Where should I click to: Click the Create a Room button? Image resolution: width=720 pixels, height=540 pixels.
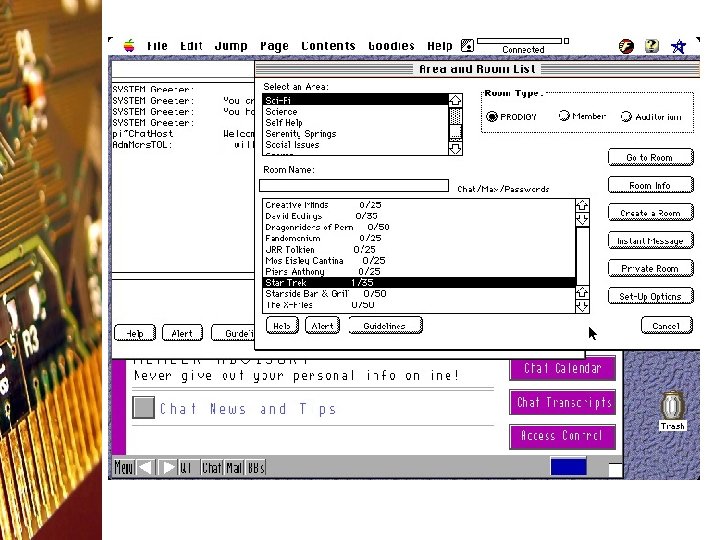[650, 213]
